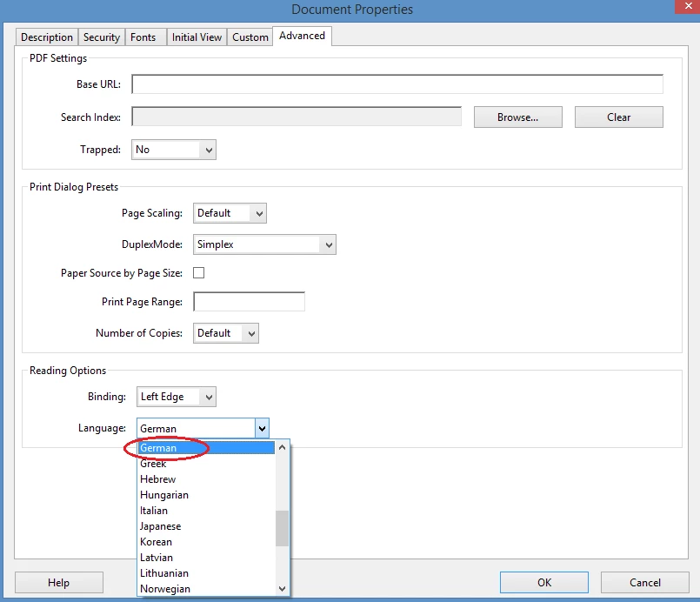700x602 pixels.
Task: Close the Document Properties dialog
Action: tap(688, 7)
